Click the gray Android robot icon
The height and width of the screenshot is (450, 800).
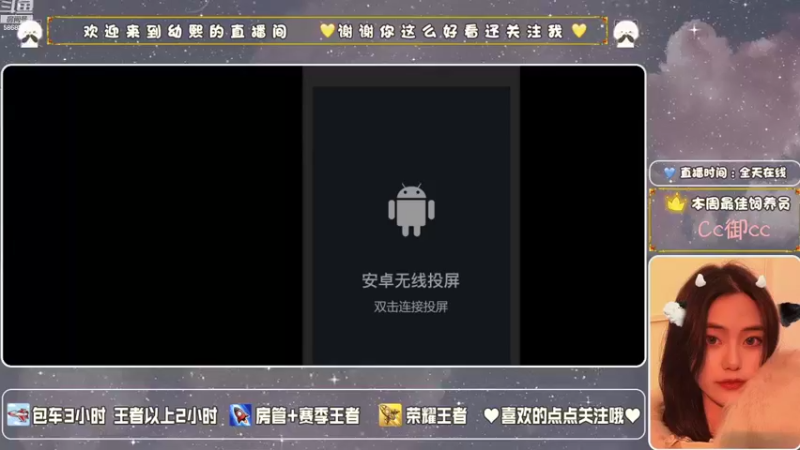coord(411,210)
